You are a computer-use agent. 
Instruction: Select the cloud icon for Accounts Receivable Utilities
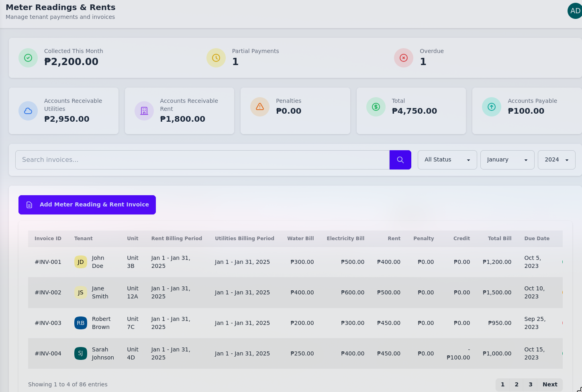28,111
